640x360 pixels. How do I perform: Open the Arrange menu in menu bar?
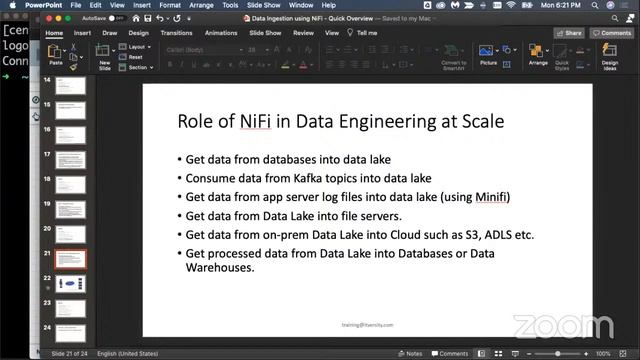(201, 5)
